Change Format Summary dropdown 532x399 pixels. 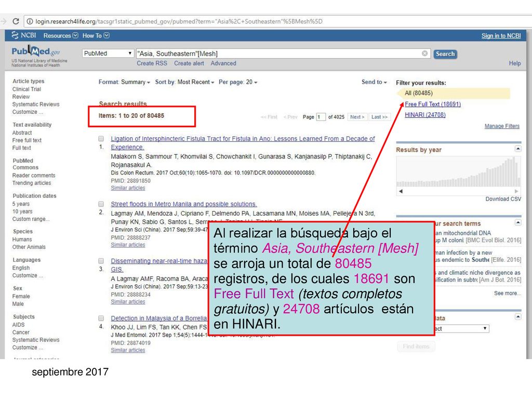[x=124, y=82]
